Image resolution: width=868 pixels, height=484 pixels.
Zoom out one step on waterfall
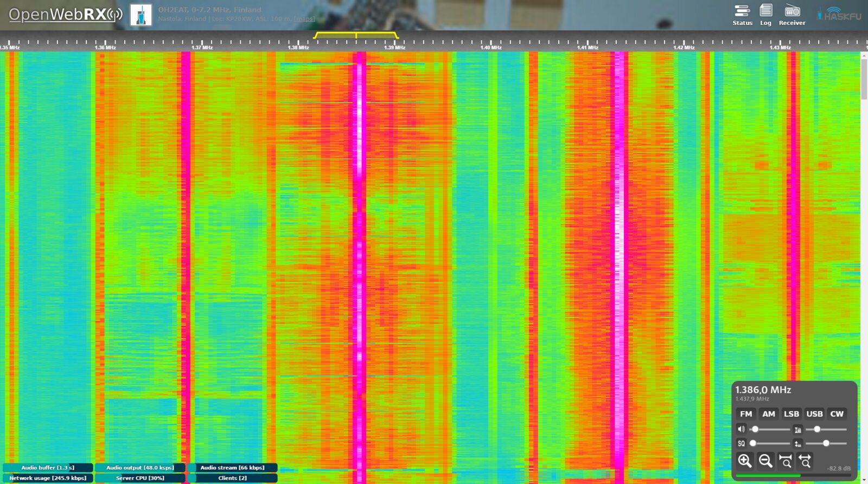(765, 461)
